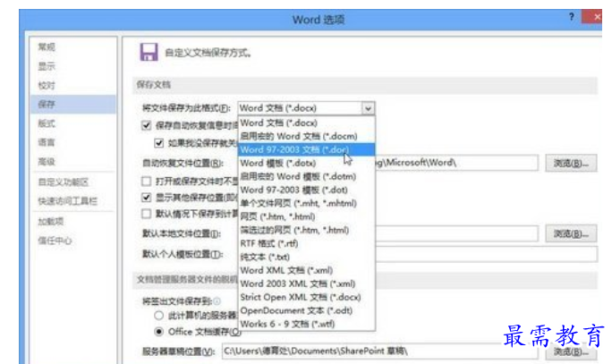Choose Word 97-2003 文档 (*.doc)
Viewport: 612px width, 364px height.
pyautogui.click(x=306, y=150)
